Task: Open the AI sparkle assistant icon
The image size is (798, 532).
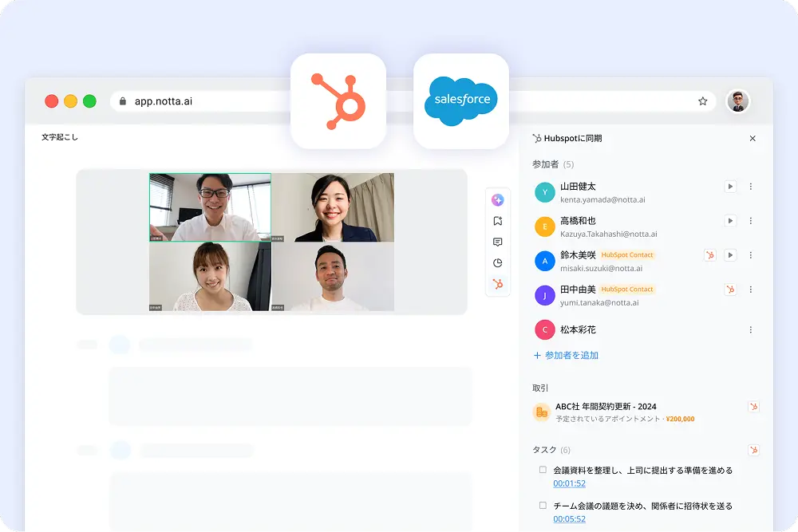Action: point(498,200)
